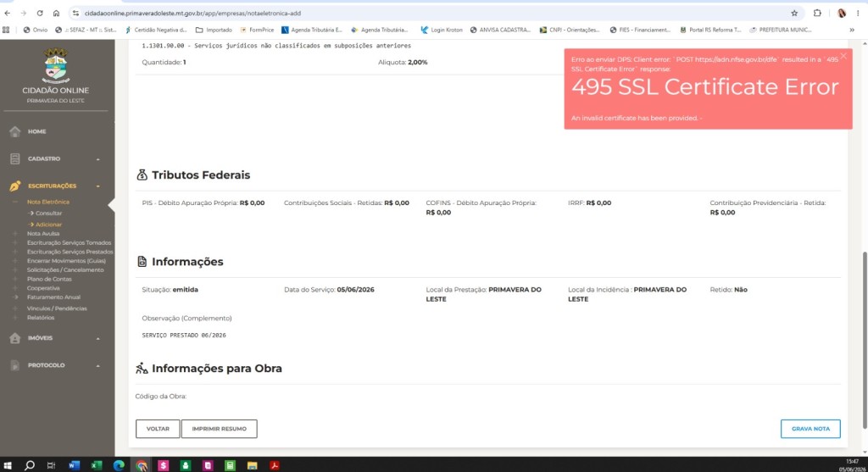This screenshot has width=868, height=472.
Task: Open the green calculator app on taskbar
Action: [x=231, y=465]
